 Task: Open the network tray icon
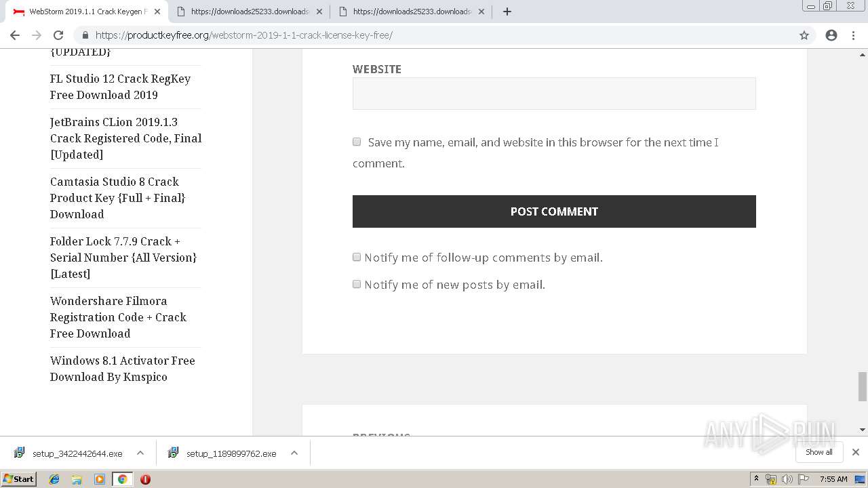coord(771,479)
